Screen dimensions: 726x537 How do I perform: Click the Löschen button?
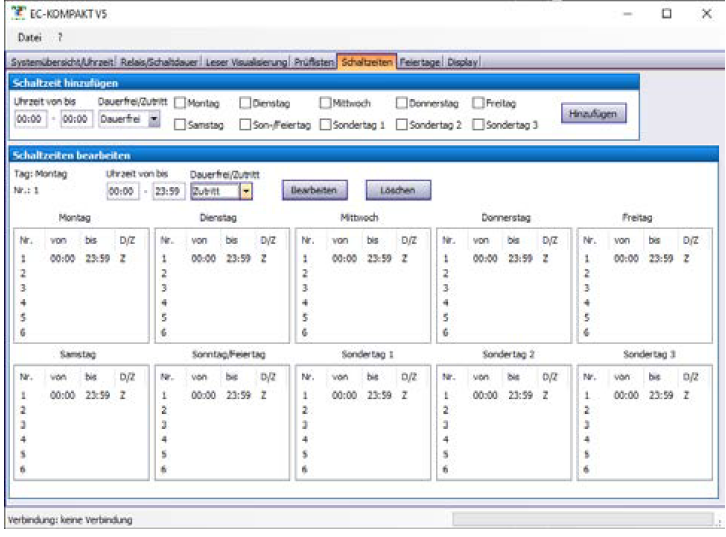click(x=398, y=190)
